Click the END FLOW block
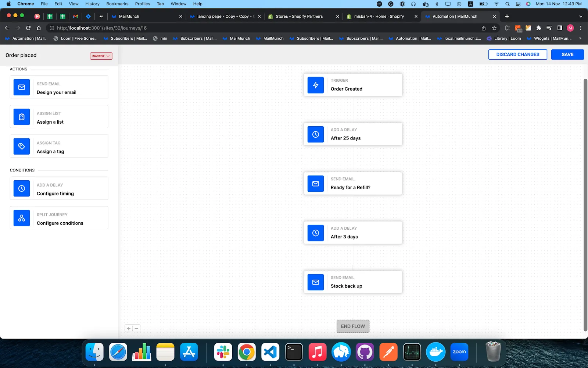Viewport: 588px width, 368px height. tap(353, 326)
